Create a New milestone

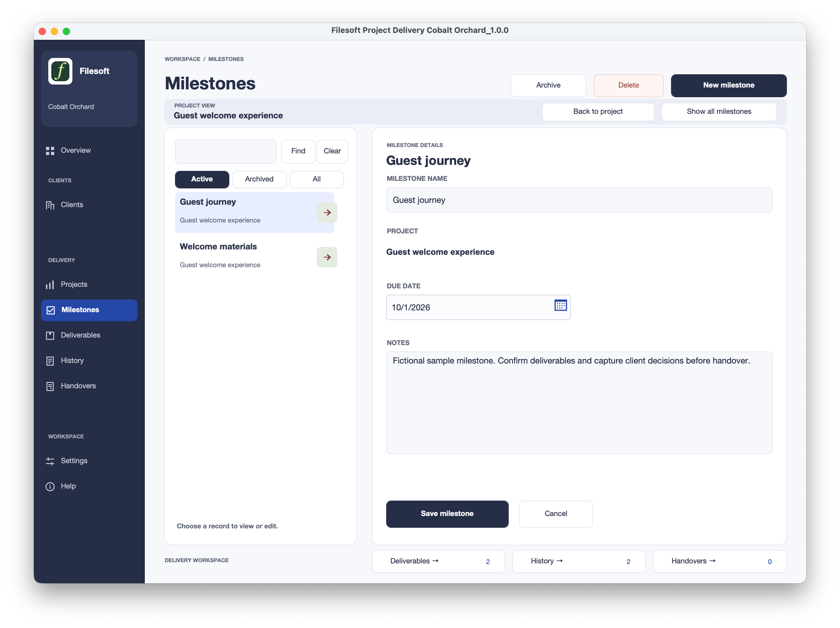tap(728, 85)
